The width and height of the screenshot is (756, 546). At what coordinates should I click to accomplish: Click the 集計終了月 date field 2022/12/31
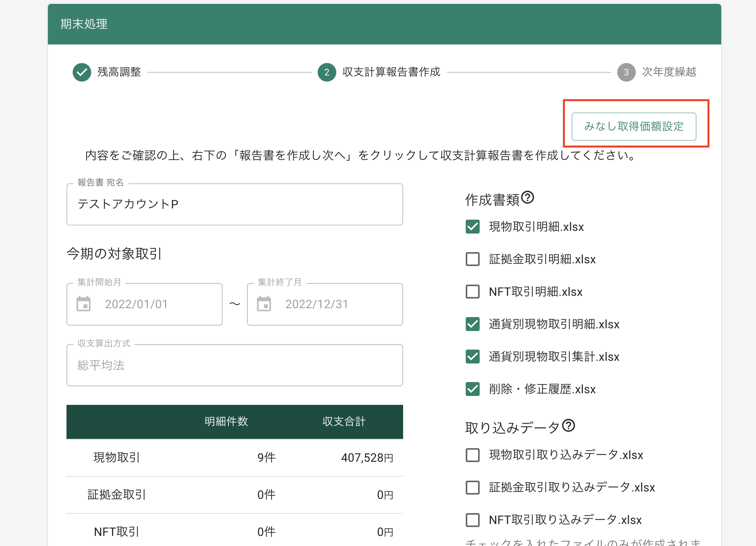pyautogui.click(x=325, y=304)
